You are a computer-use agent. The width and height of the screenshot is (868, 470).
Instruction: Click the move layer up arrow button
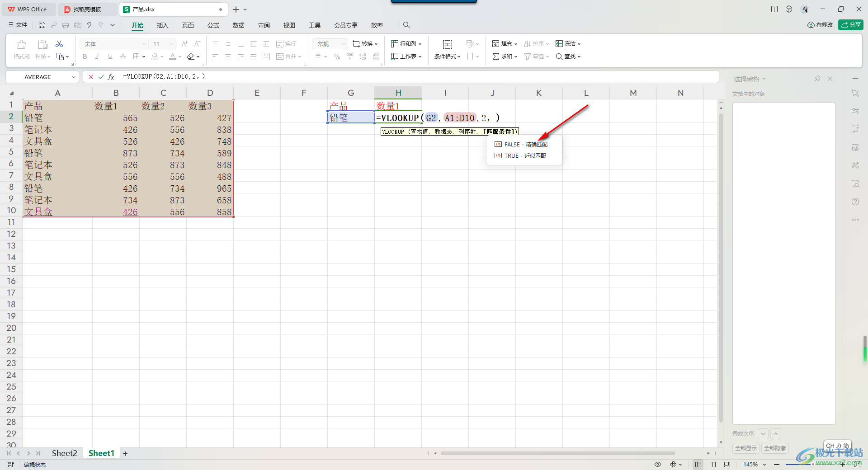coord(776,434)
